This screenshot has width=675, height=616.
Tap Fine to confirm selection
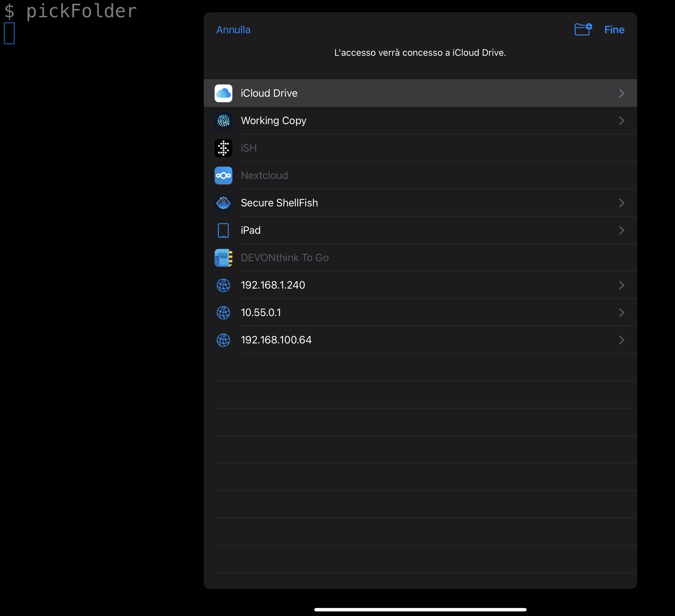pyautogui.click(x=614, y=30)
